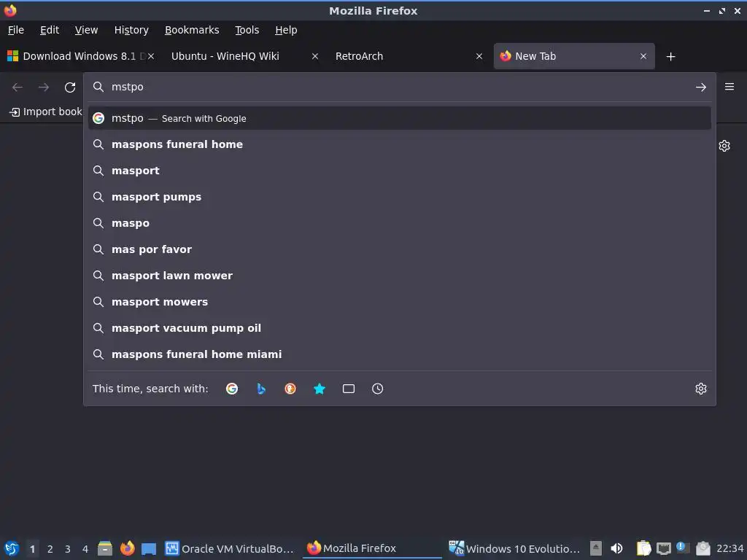Search open tabs using the tabs icon

(348, 389)
